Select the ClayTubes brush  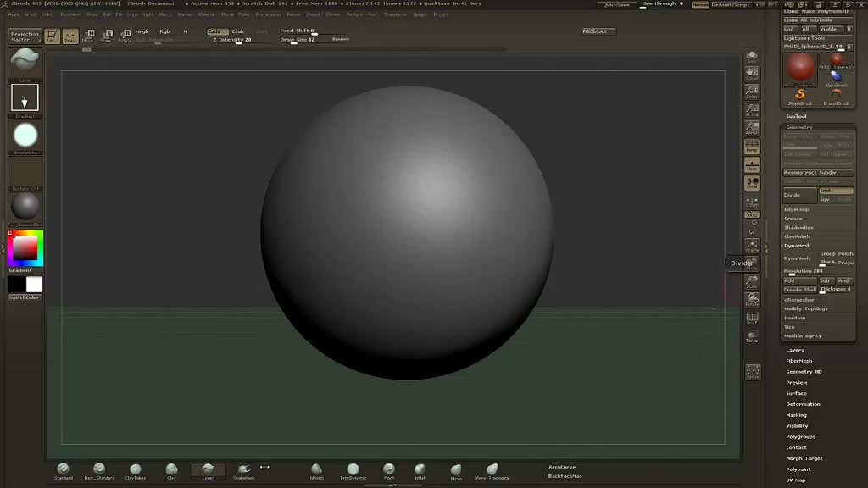pos(136,469)
